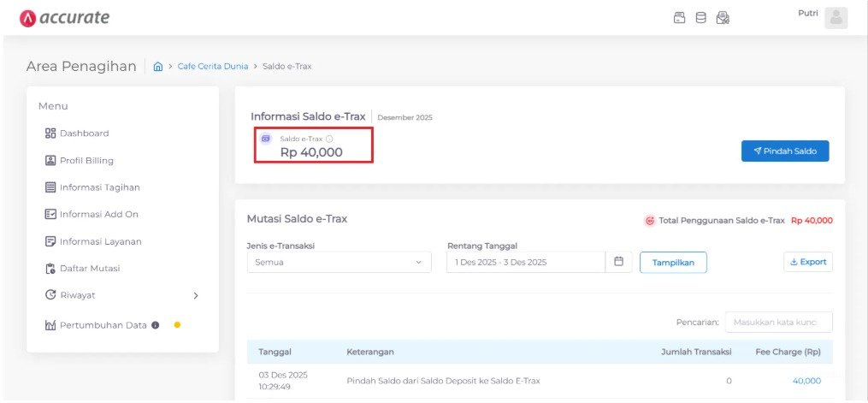868x403 pixels.
Task: Open the mail settings icon in header
Action: point(723,18)
